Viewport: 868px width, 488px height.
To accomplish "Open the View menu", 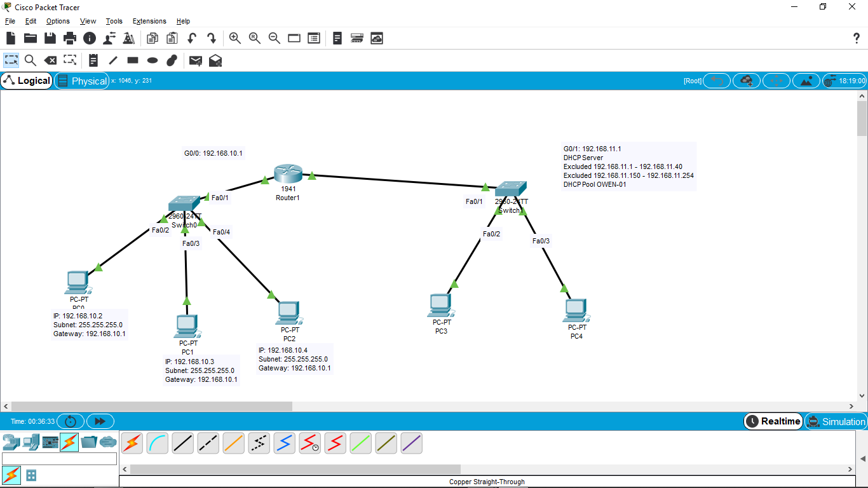I will point(88,21).
